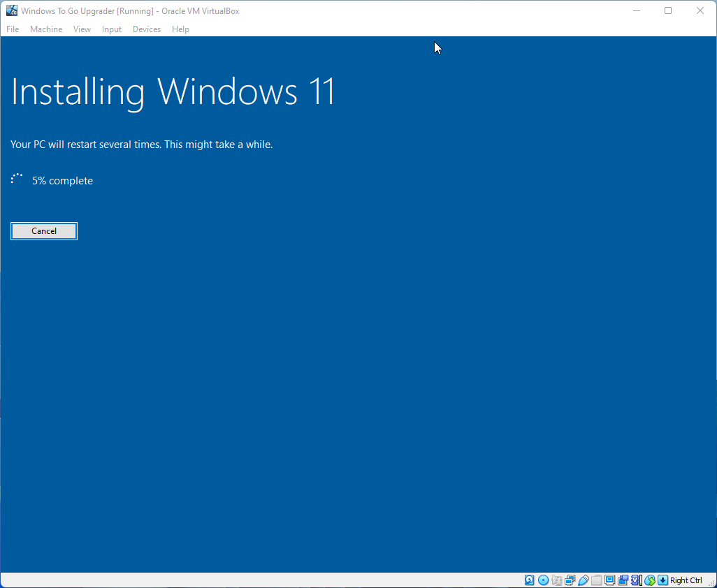Click the recording status icon
Screen dimensions: 717x588
pyautogui.click(x=623, y=580)
